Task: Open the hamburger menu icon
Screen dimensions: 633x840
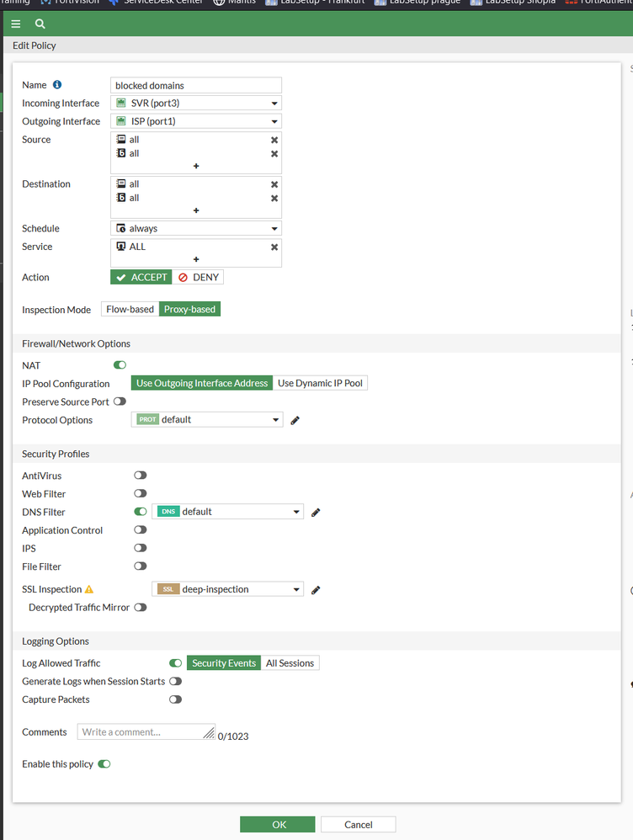Action: click(16, 24)
